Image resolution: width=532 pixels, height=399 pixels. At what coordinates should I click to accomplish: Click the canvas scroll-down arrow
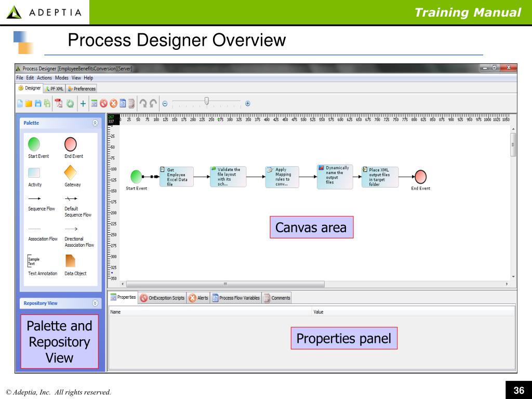513,277
